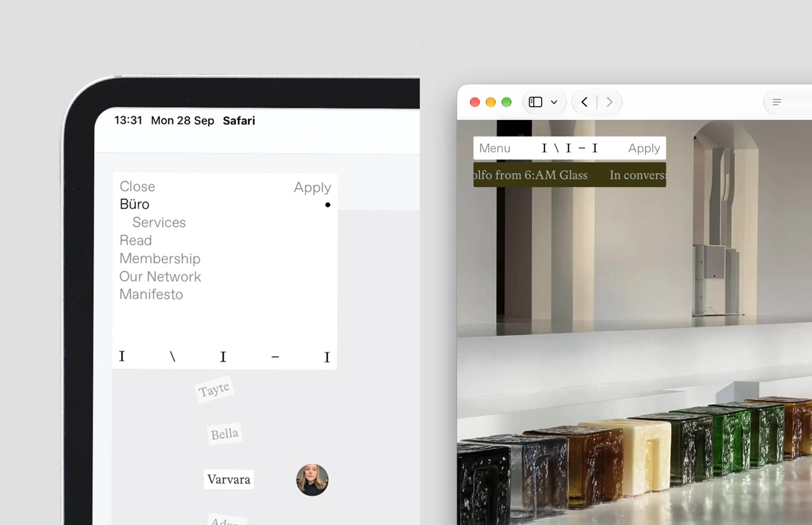This screenshot has width=812, height=525.
Task: Toggle the sidebar in the Safari window
Action: pos(535,102)
